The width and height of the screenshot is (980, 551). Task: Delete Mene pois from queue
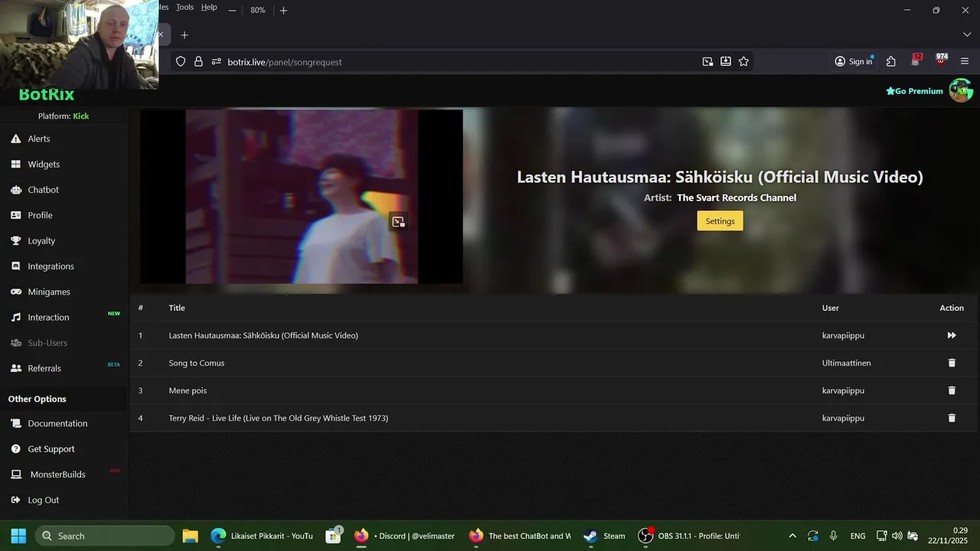pos(952,390)
